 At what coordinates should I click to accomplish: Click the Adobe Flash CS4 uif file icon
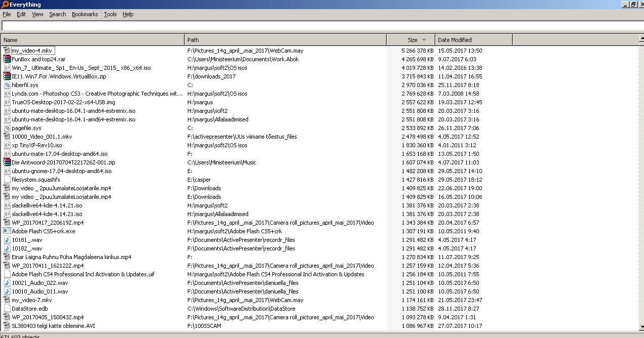7,274
